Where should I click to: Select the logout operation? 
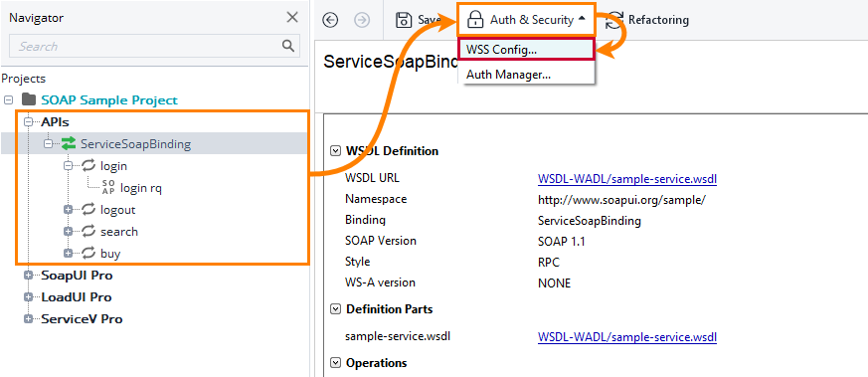(x=118, y=210)
